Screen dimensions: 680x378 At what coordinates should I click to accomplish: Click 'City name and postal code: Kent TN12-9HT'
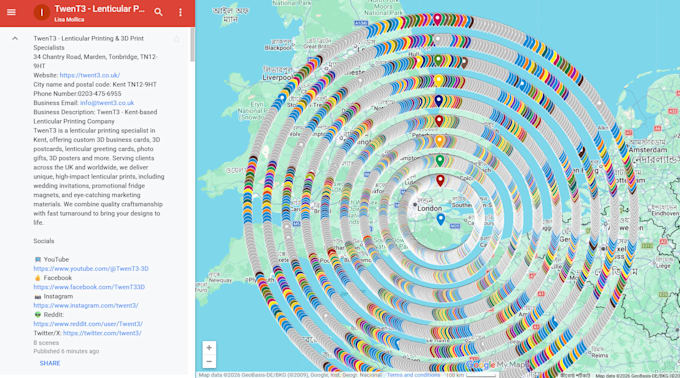pos(95,85)
